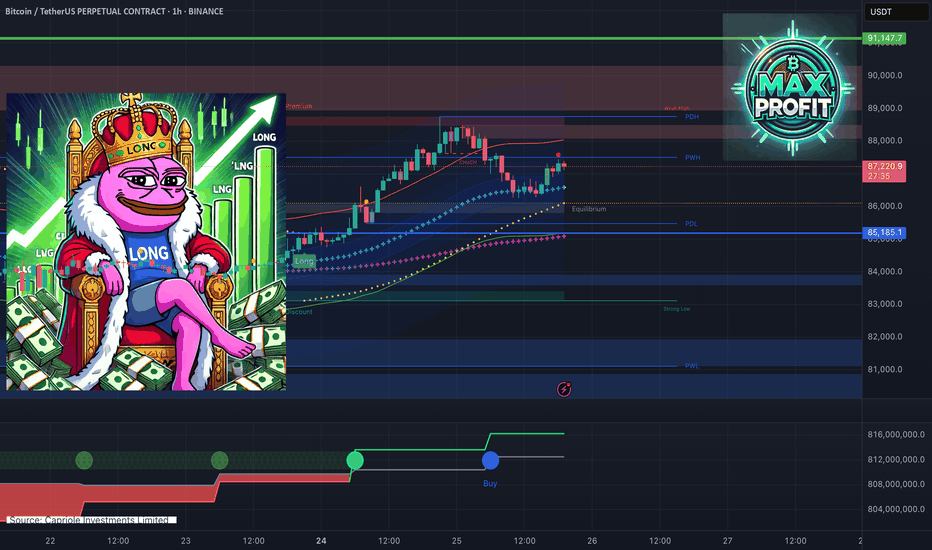The width and height of the screenshot is (932, 550).
Task: Click the Discount zone label
Action: 299,312
